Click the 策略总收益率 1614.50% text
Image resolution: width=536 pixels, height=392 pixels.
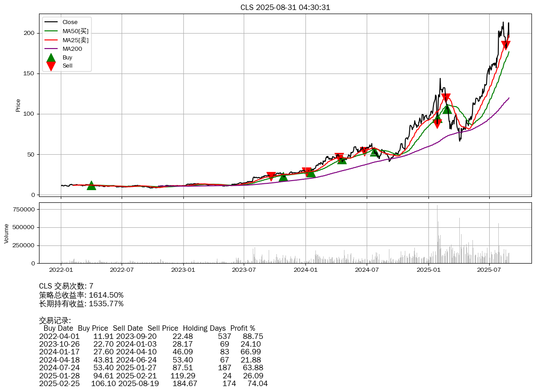click(x=81, y=295)
